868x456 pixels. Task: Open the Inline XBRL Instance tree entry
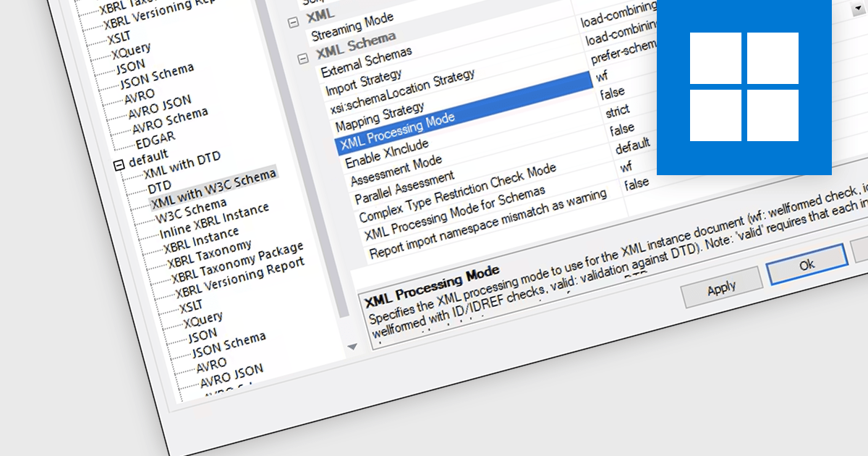click(x=214, y=221)
